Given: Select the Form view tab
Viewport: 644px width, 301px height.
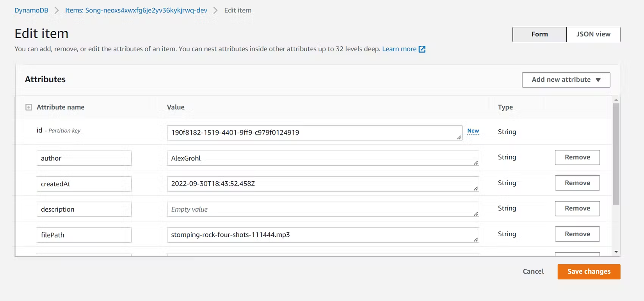Looking at the screenshot, I should [539, 34].
